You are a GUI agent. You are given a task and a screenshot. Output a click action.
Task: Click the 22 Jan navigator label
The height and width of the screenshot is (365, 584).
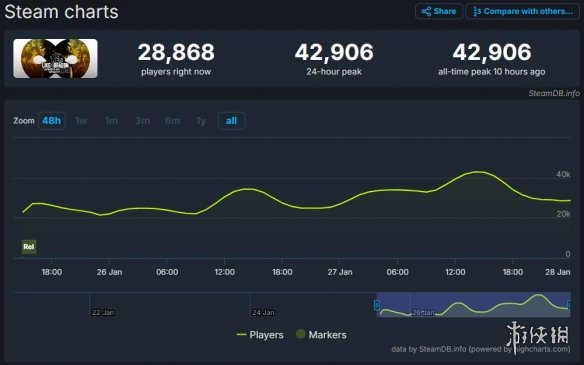tap(103, 312)
